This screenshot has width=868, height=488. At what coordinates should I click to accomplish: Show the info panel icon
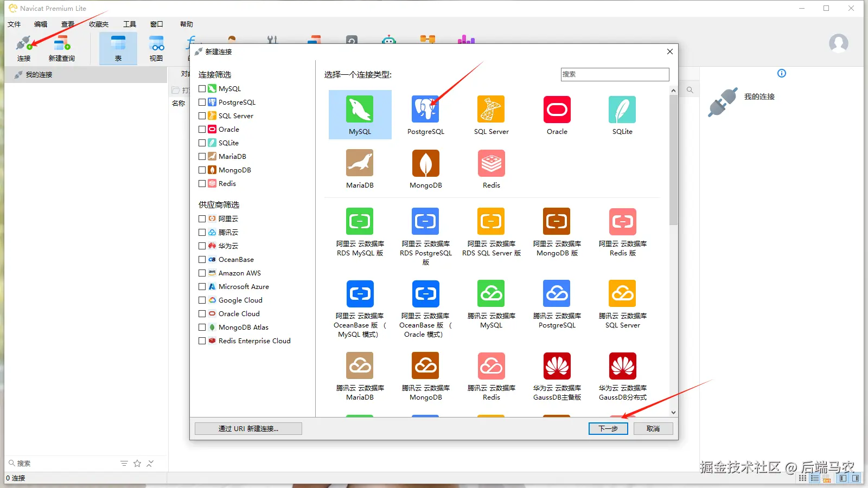click(x=782, y=73)
